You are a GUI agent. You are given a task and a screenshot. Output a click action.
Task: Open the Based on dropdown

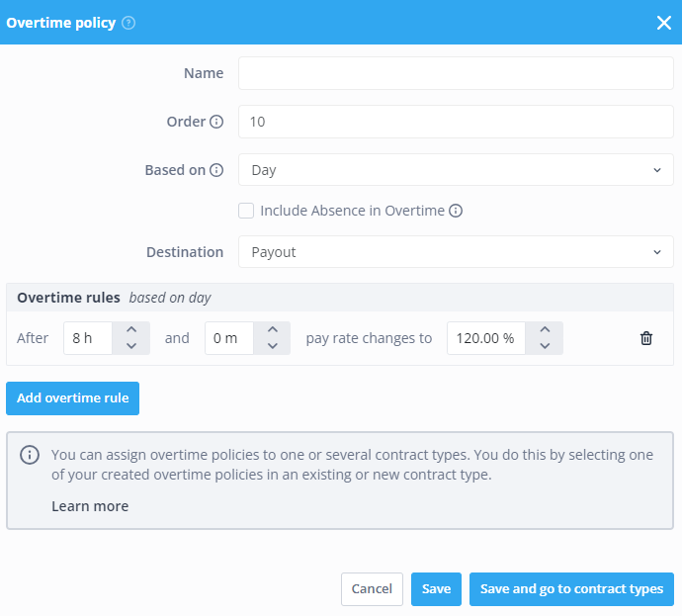click(x=456, y=170)
